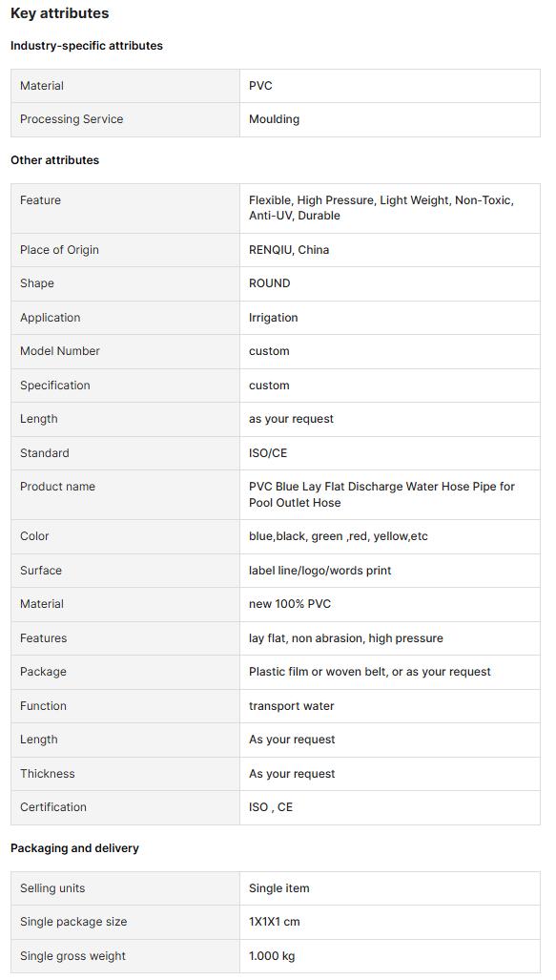Click the Irrigation application value
Screen dimensions: 556x980
tap(273, 318)
